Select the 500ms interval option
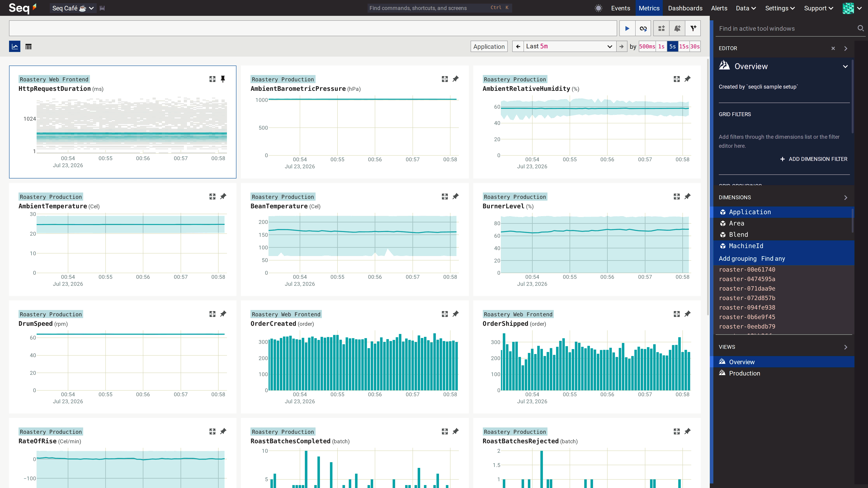The width and height of the screenshot is (868, 488). click(647, 47)
